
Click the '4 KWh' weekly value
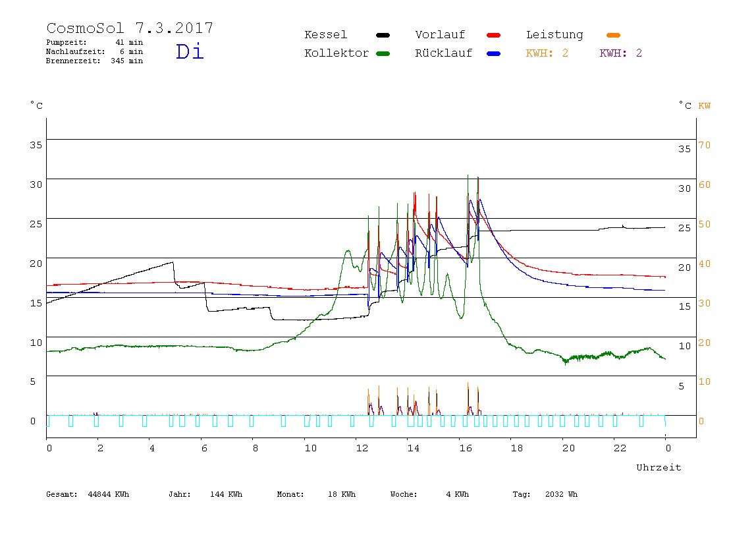point(458,494)
